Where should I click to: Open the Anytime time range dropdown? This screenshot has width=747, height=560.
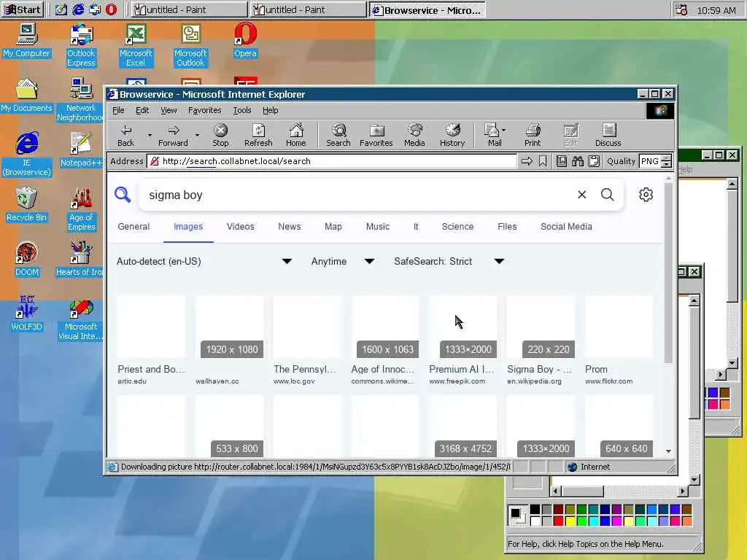click(343, 262)
